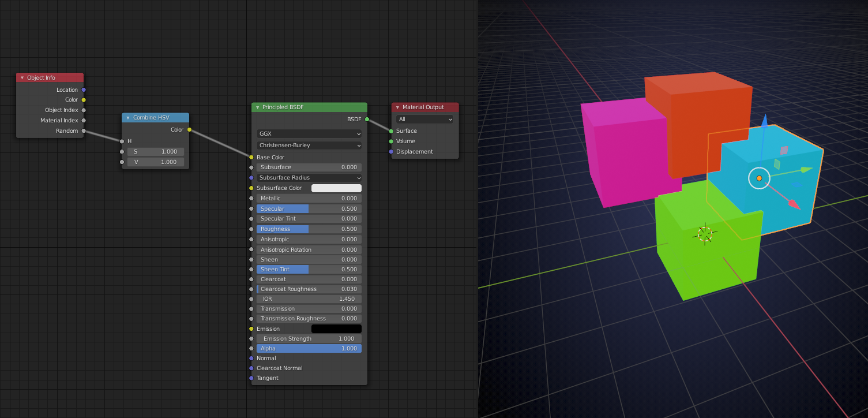Screen dimensions: 868x418
Task: Expand the Subsurface Radius dropdown
Action: pyautogui.click(x=309, y=178)
